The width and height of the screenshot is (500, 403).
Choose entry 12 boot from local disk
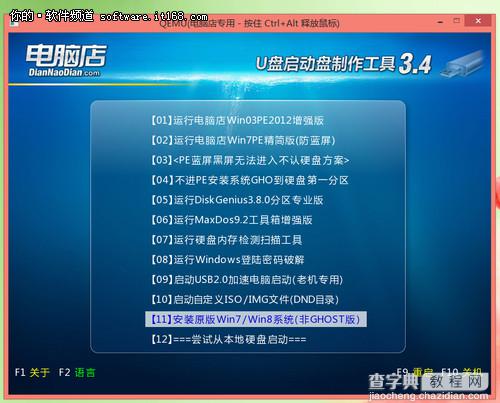click(x=229, y=339)
